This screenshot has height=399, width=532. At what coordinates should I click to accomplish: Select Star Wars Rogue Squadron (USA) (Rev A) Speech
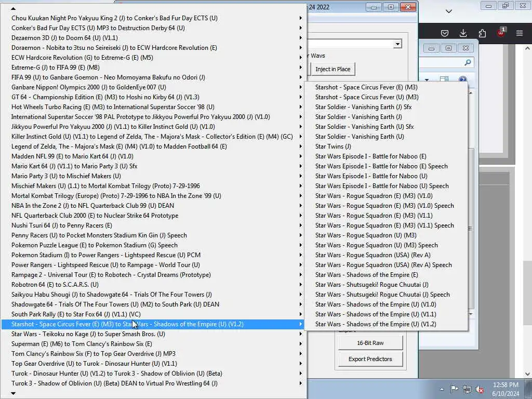(386, 265)
